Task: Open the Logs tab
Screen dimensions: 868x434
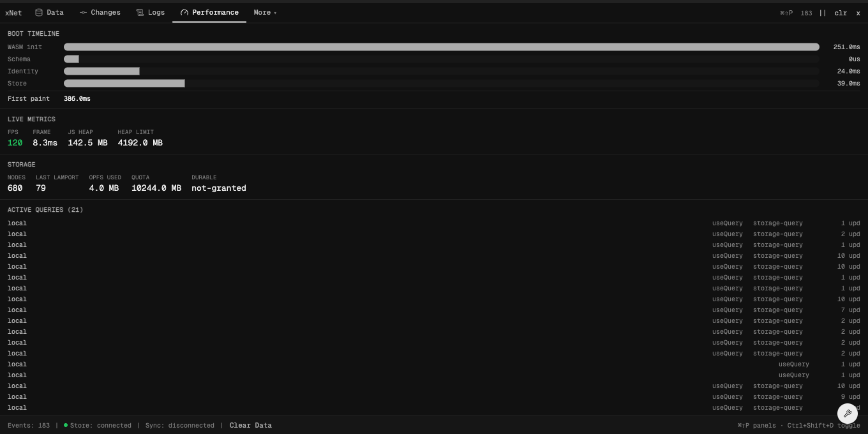Action: [150, 12]
